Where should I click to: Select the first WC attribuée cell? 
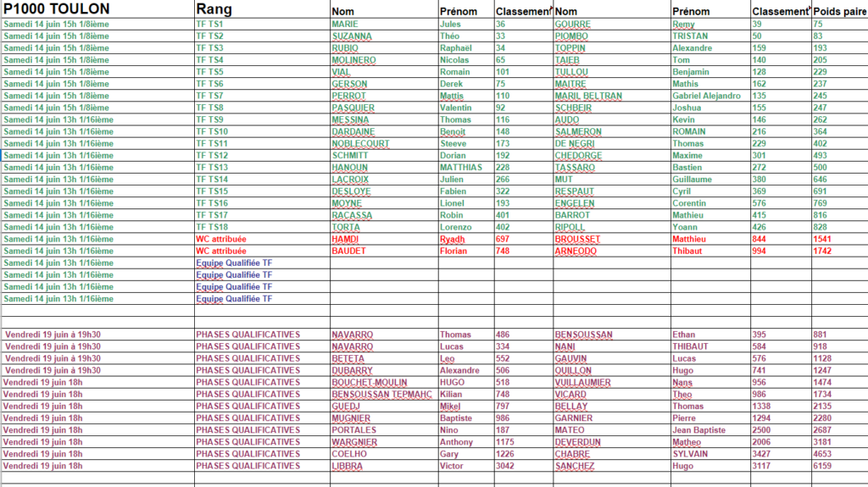pos(263,239)
